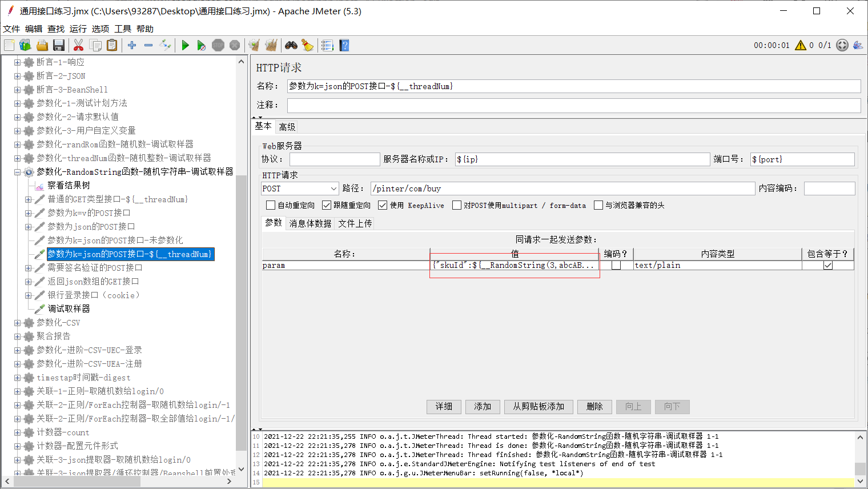Expand the 参数化-CSV tree node
This screenshot has height=489, width=868.
[x=17, y=323]
